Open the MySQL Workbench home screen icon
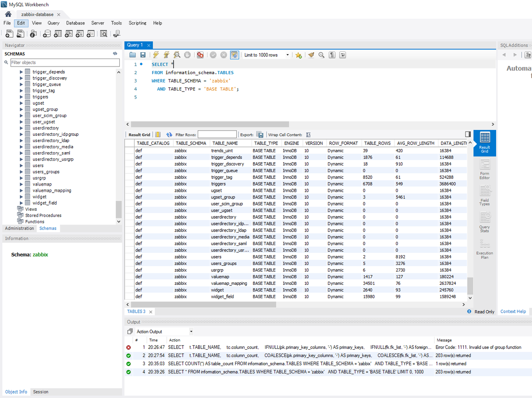Viewport: 532px width, 398px height. point(8,14)
